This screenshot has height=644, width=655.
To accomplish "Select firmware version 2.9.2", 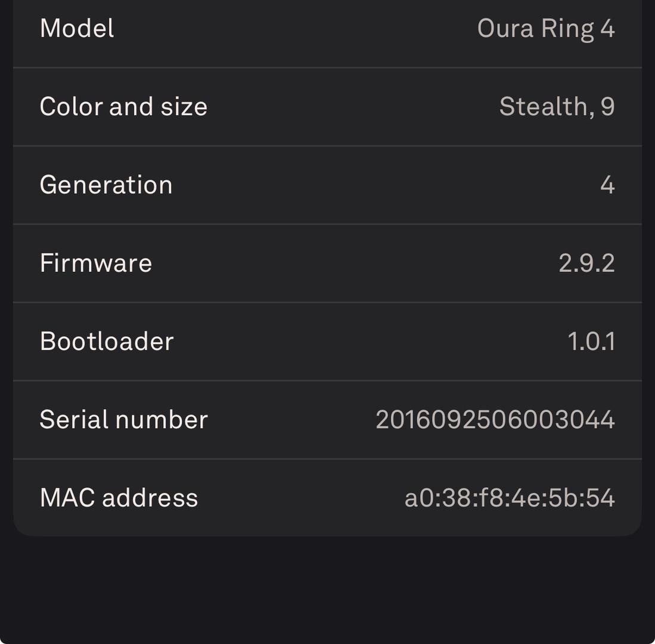I will 586,263.
